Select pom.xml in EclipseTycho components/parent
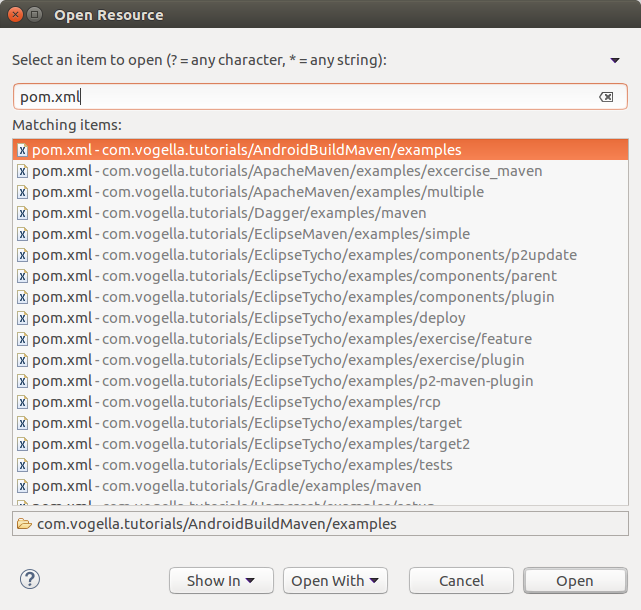 pyautogui.click(x=320, y=276)
